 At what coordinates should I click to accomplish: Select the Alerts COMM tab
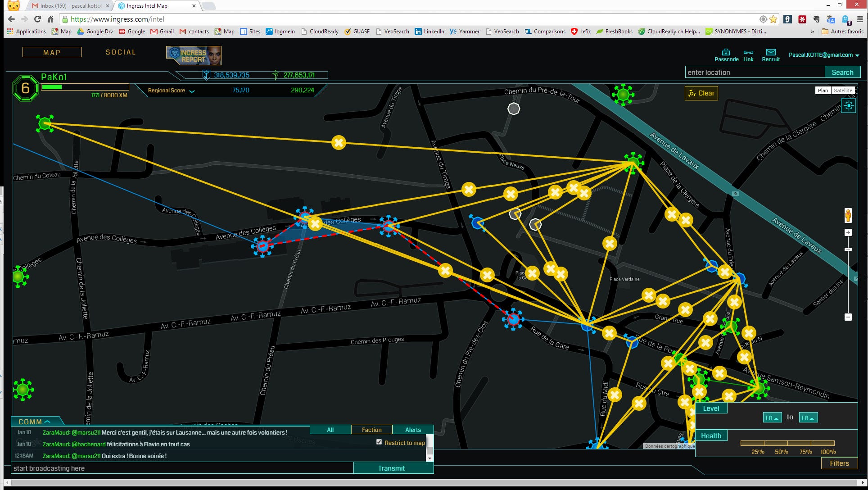(413, 430)
